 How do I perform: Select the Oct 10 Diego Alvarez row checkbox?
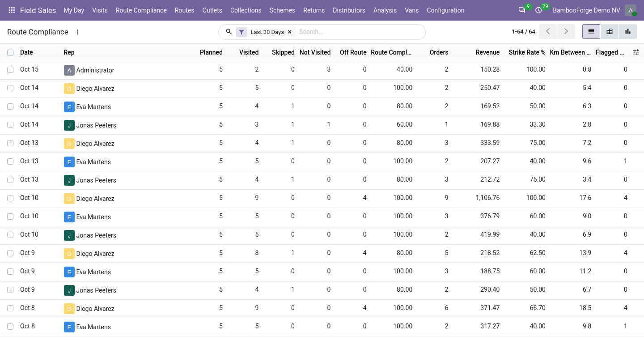click(10, 198)
